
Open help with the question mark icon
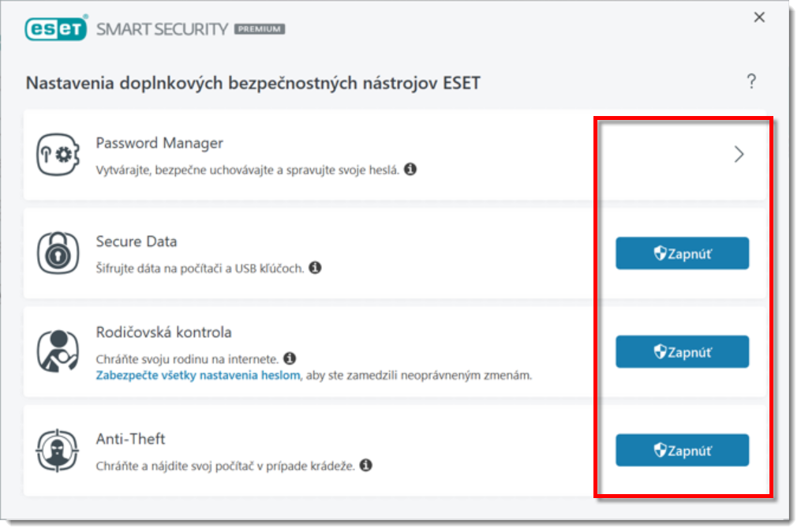751,81
